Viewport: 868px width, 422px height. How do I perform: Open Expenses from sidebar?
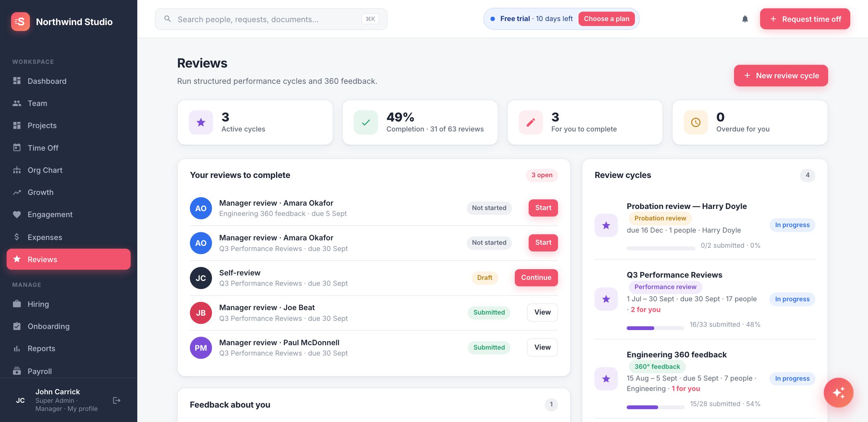pos(69,237)
